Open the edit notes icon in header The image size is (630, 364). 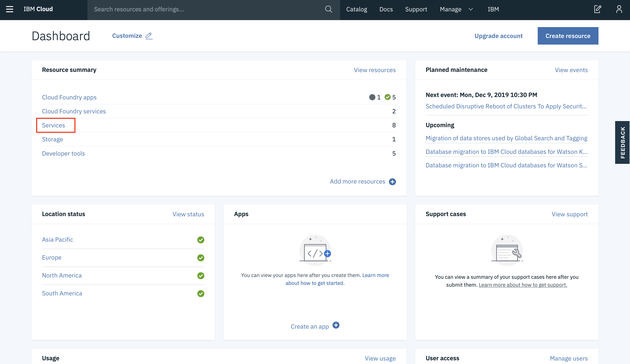[597, 9]
